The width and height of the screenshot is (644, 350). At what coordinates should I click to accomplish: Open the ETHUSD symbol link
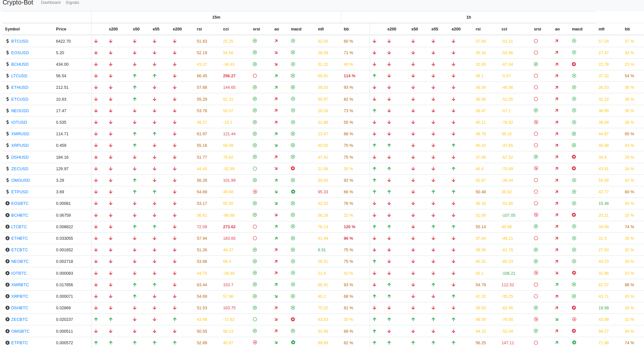click(20, 87)
